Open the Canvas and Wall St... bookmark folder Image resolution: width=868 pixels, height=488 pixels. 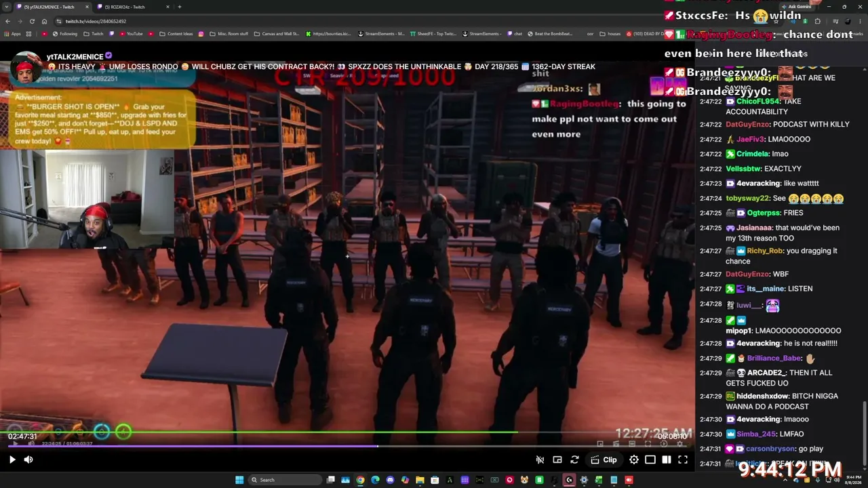coord(276,34)
